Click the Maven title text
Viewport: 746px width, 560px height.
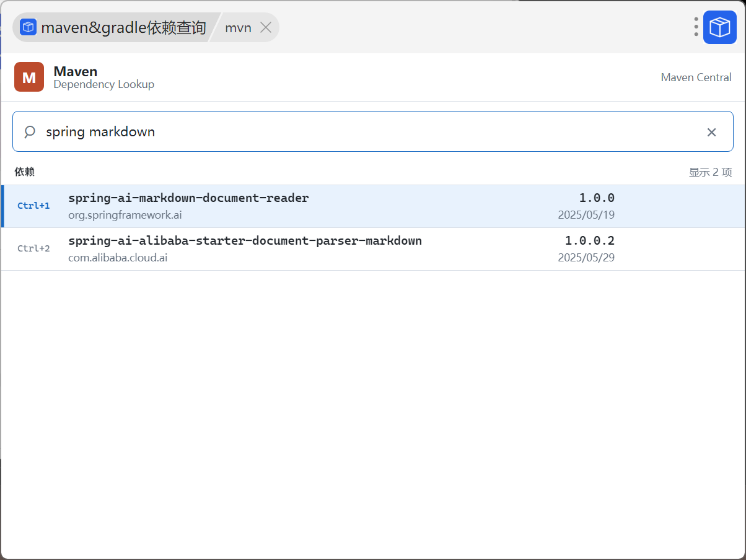(76, 71)
